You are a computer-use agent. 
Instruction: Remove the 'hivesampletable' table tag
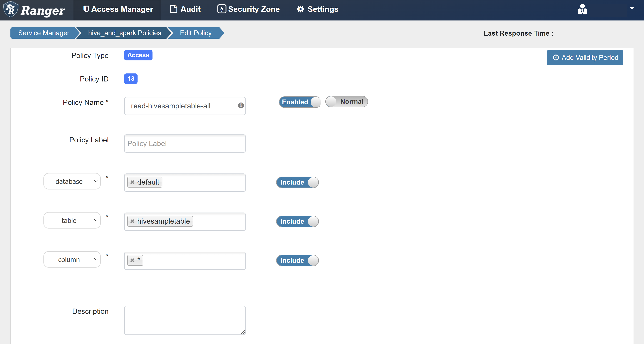coord(132,221)
